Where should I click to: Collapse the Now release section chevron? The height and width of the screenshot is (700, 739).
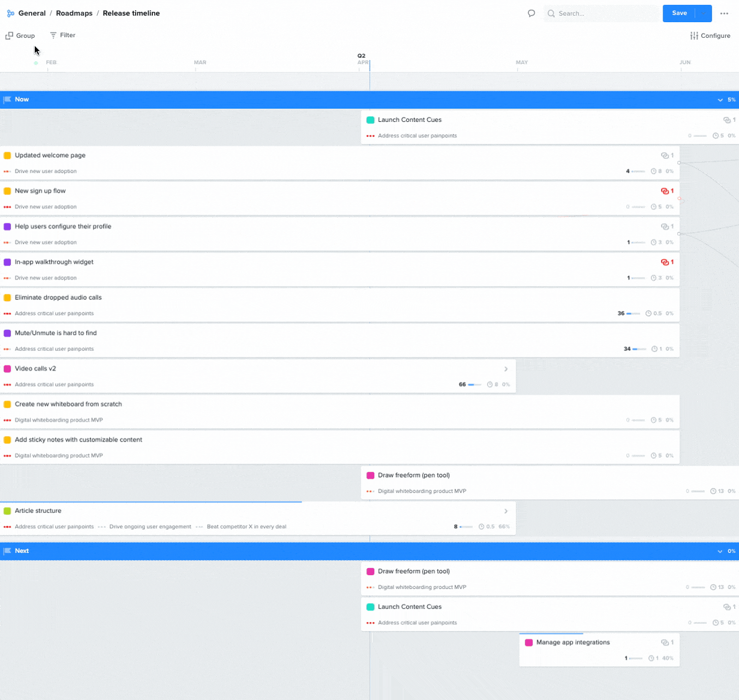click(x=720, y=100)
